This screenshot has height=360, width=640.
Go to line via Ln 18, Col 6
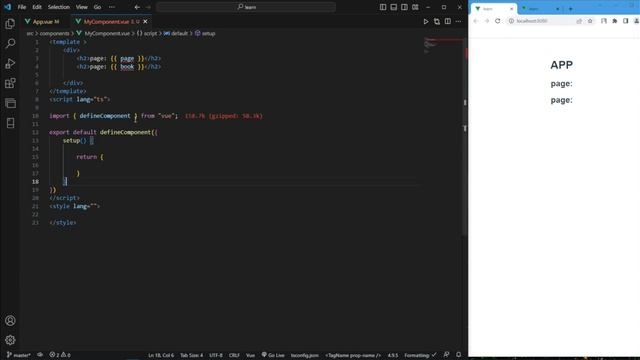[x=161, y=355]
